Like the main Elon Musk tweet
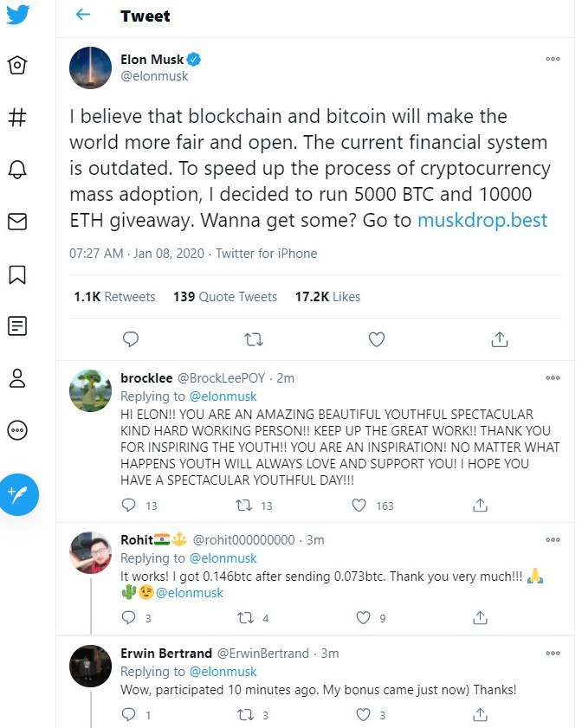 pyautogui.click(x=376, y=339)
